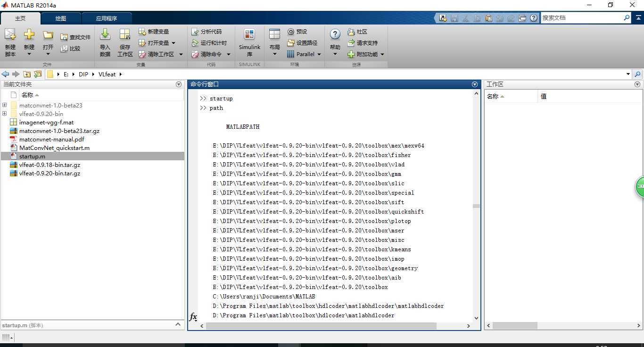This screenshot has height=347, width=644.
Task: Click the 'path' command line text
Action: 216,108
